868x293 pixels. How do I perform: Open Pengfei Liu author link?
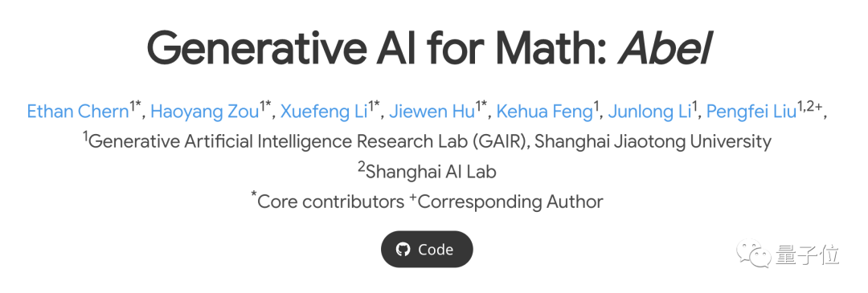[x=751, y=112]
